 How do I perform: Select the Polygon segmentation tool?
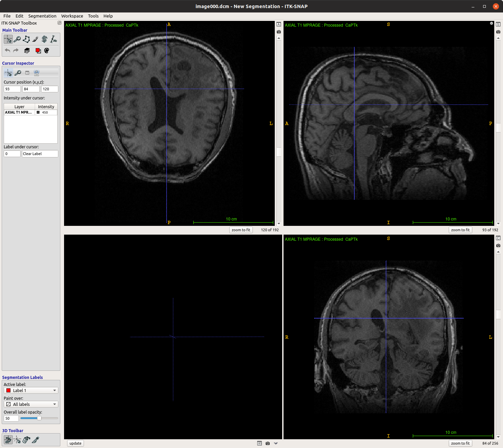pyautogui.click(x=26, y=39)
